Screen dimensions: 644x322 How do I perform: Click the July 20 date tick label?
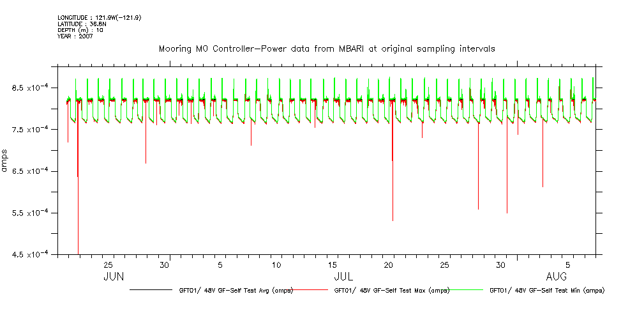[389, 264]
